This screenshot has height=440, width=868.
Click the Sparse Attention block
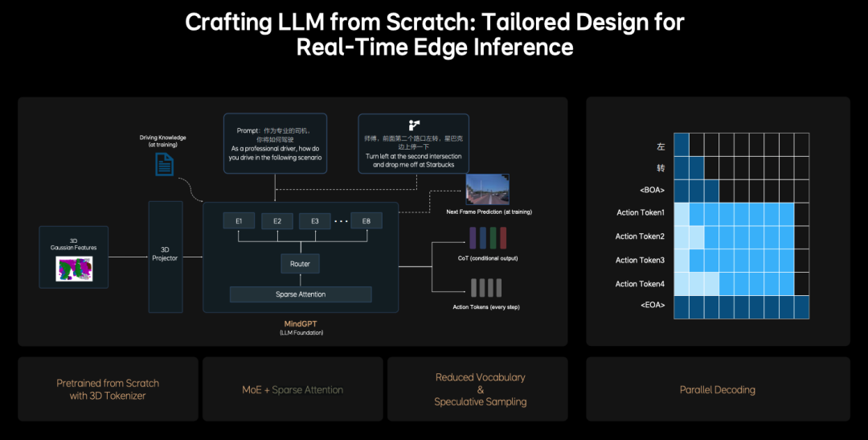pos(301,294)
